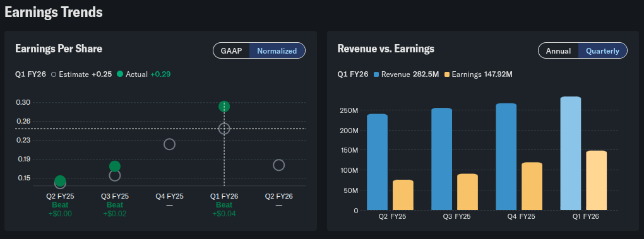Click the 0.30 EPS axis label
The width and height of the screenshot is (644, 239).
(23, 102)
